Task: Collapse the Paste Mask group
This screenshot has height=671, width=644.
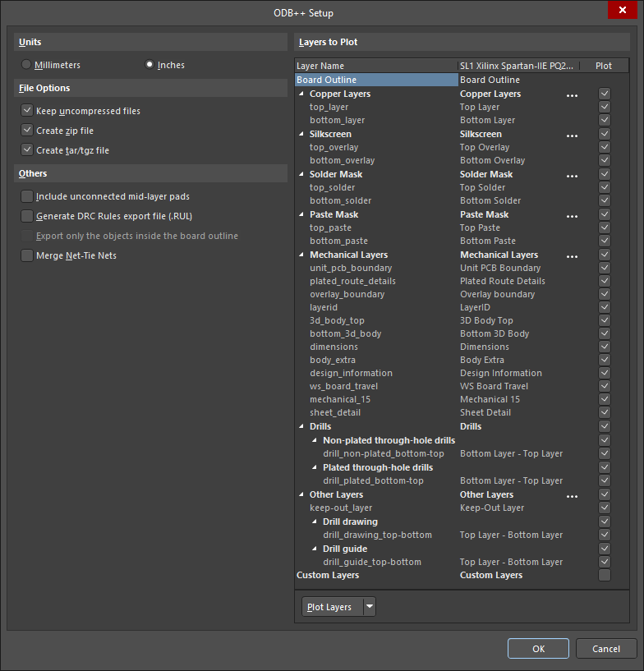Action: pyautogui.click(x=301, y=214)
